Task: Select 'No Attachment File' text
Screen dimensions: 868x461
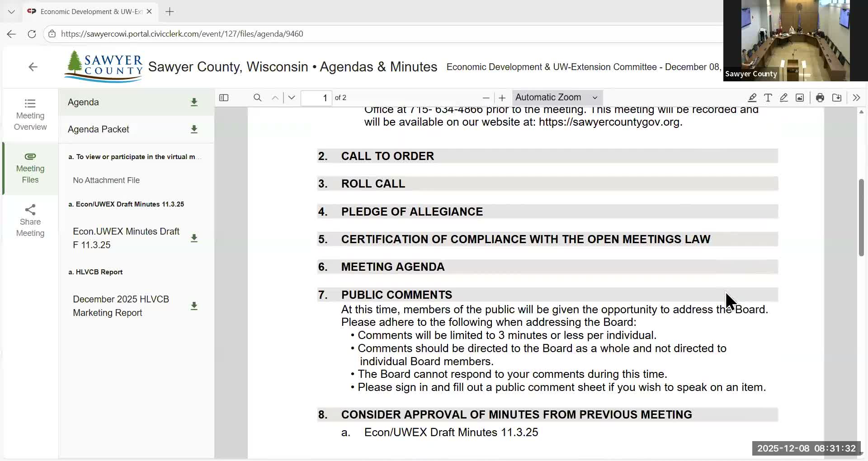Action: (x=106, y=180)
